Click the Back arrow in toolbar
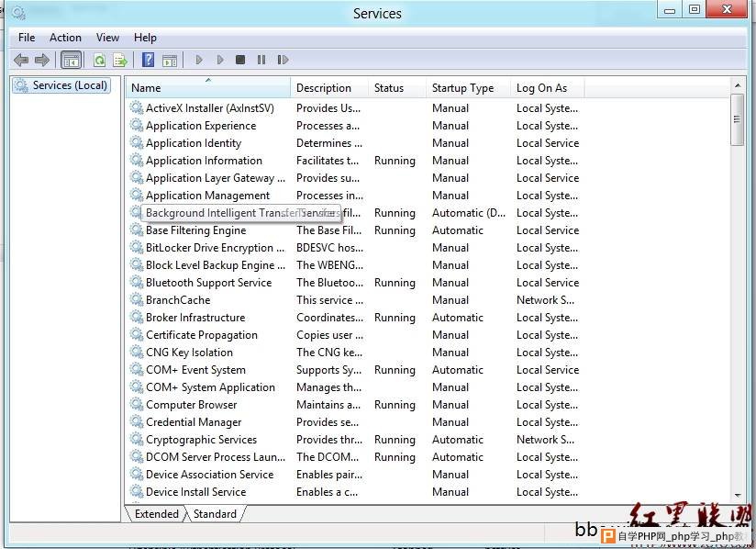This screenshot has height=549, width=756. [x=21, y=61]
